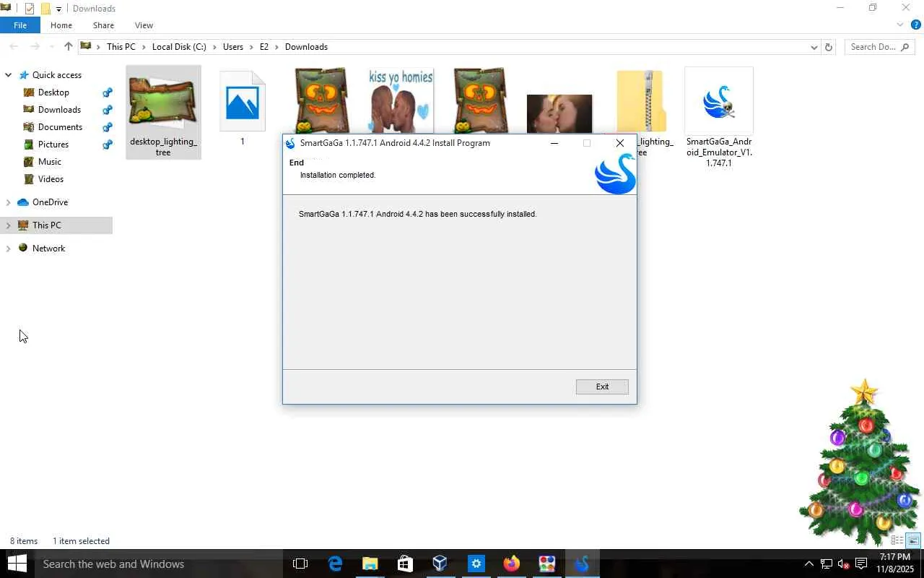Select Users in the address bar path
924x578 pixels.
pos(233,47)
